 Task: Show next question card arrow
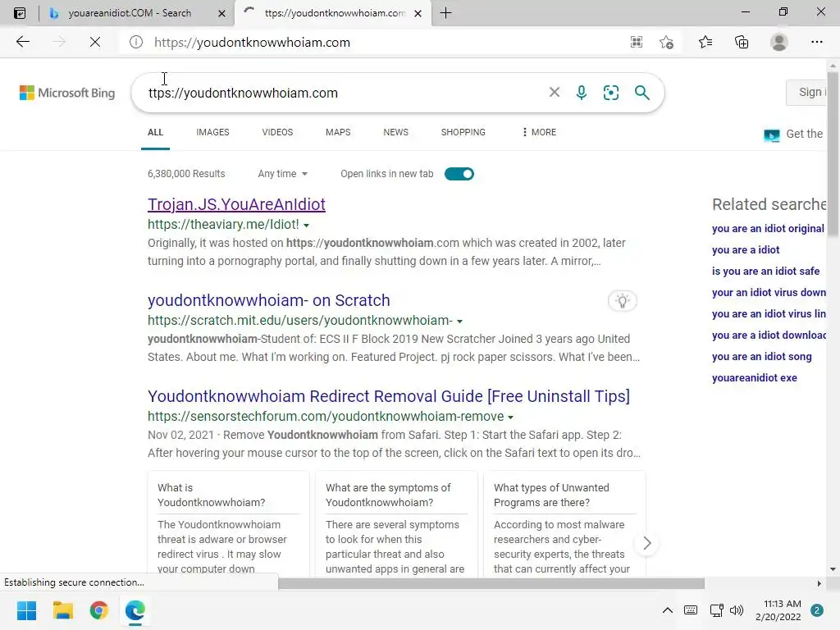(x=646, y=543)
